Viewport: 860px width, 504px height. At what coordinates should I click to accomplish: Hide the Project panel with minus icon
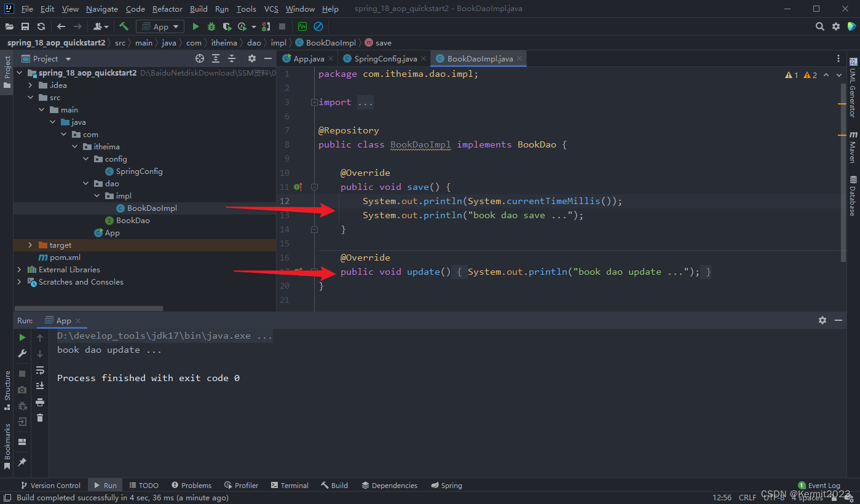[267, 58]
